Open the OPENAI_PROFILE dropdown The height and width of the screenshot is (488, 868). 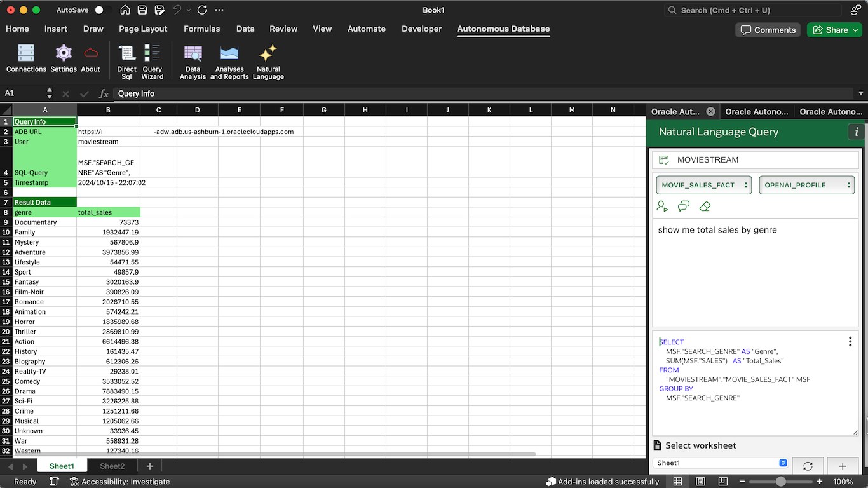point(806,185)
